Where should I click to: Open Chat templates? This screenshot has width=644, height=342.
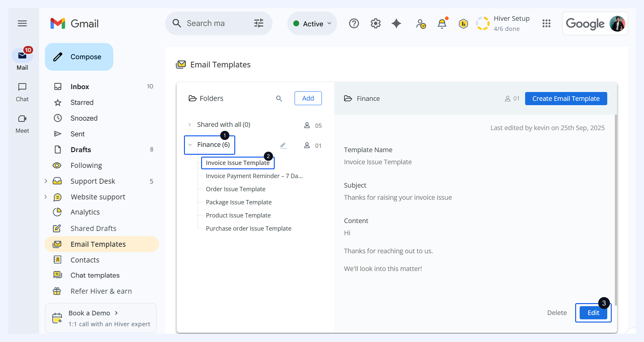point(102,275)
